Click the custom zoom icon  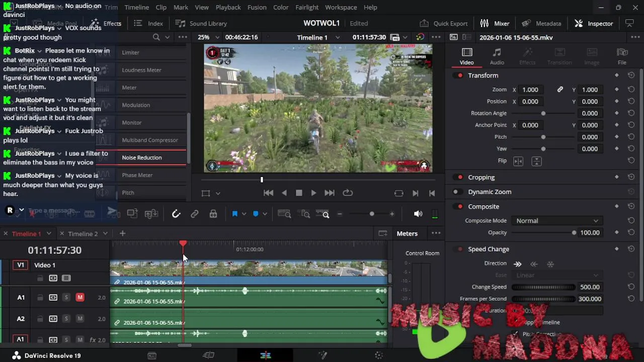(323, 214)
